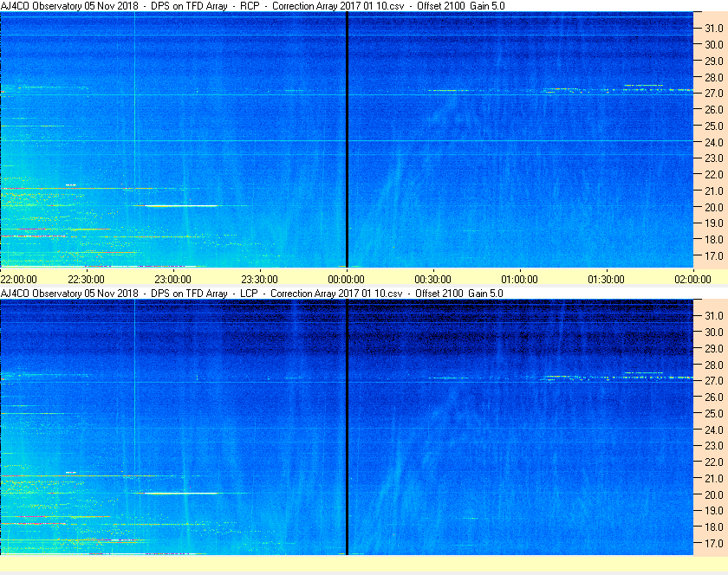Click the 31.0 frequency label on LCP plot
Screen dimensions: 728x575
(x=714, y=316)
